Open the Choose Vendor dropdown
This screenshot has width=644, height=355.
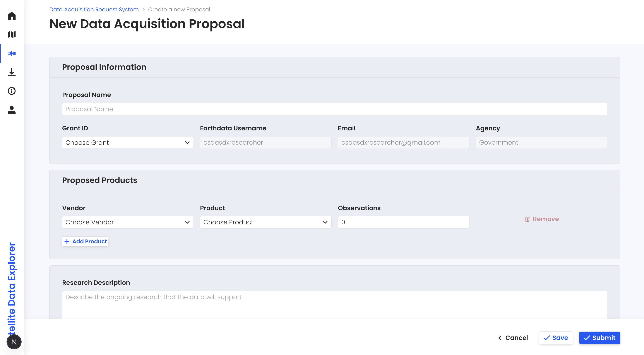pyautogui.click(x=128, y=222)
